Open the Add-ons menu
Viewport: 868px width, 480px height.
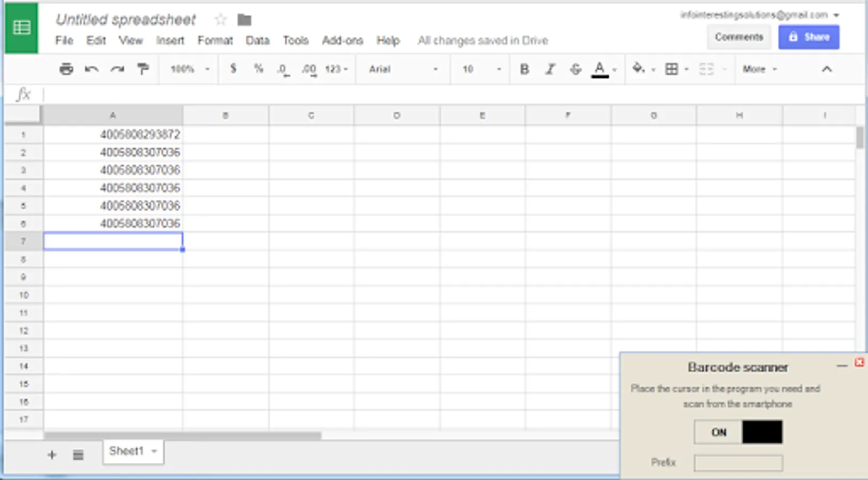342,41
